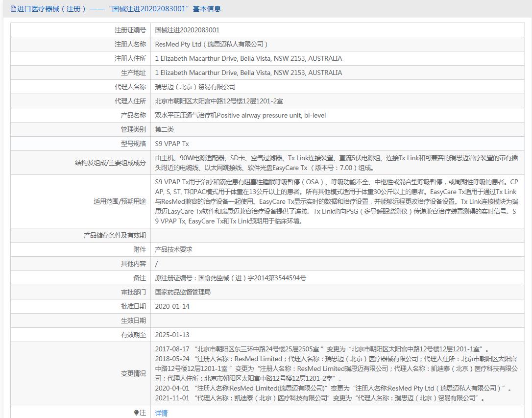Select the model spec S9 VPAP Tx

tap(171, 144)
